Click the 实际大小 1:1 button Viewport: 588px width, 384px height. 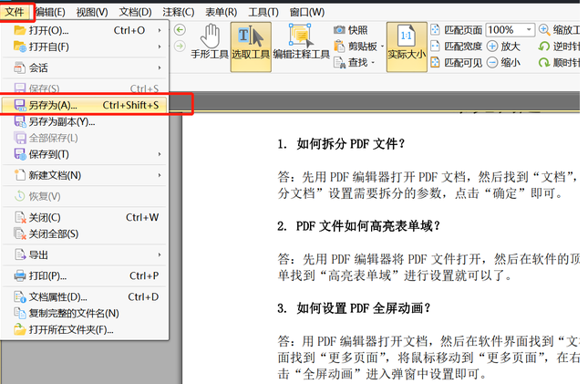[x=407, y=47]
